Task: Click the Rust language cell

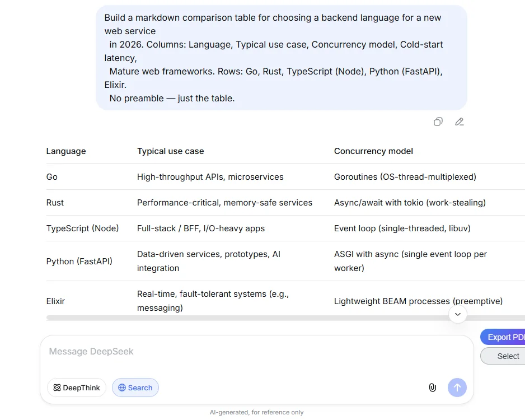Action: (55, 203)
